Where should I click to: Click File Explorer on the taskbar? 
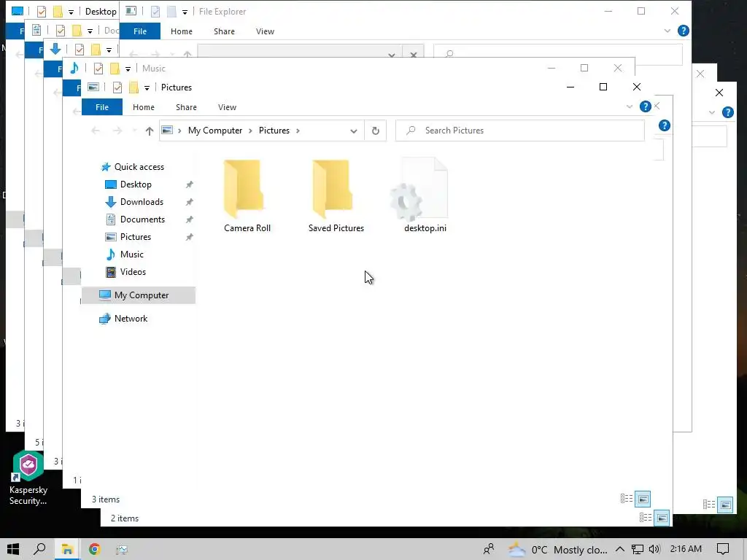[67, 549]
